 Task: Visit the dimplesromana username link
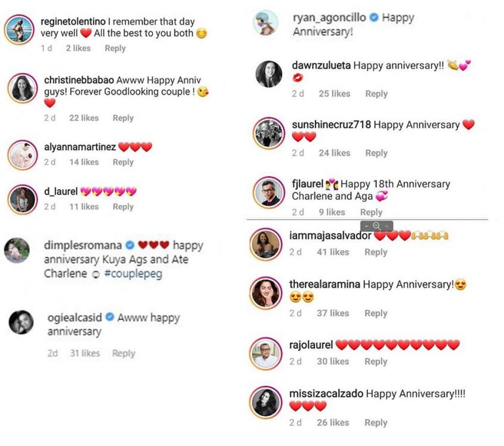tap(83, 246)
